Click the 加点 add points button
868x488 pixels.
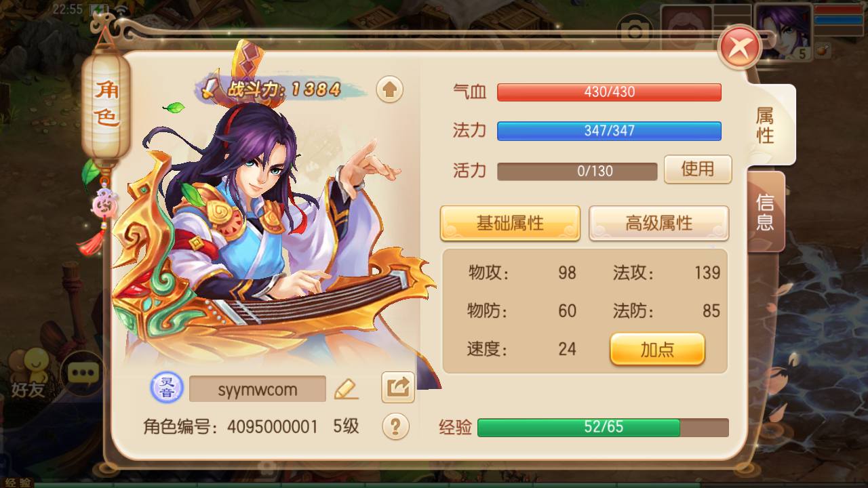(658, 349)
